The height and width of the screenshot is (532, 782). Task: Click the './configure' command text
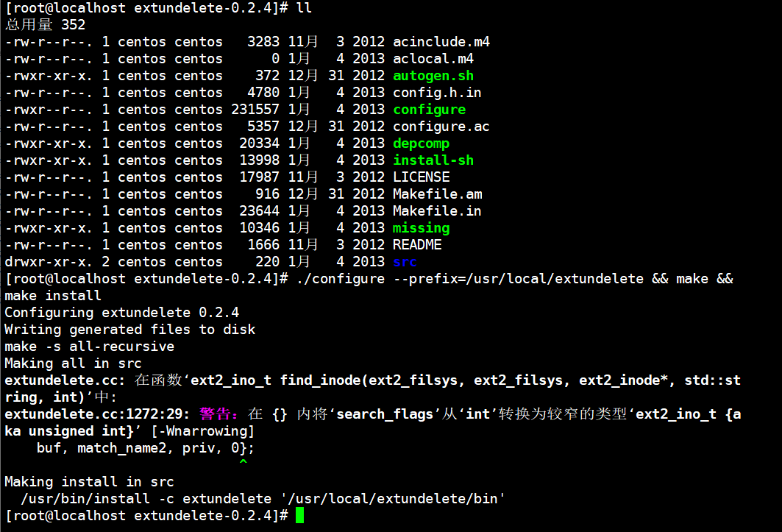[341, 278]
